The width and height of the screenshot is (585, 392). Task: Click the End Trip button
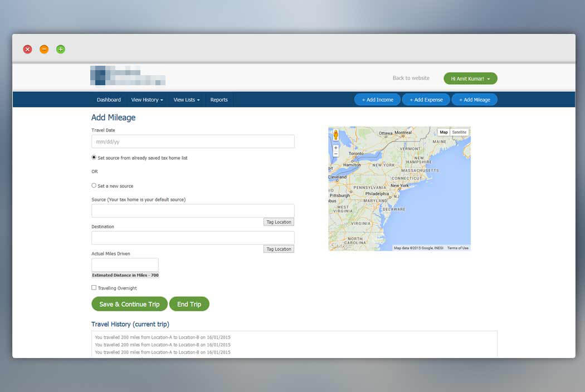[x=189, y=304]
